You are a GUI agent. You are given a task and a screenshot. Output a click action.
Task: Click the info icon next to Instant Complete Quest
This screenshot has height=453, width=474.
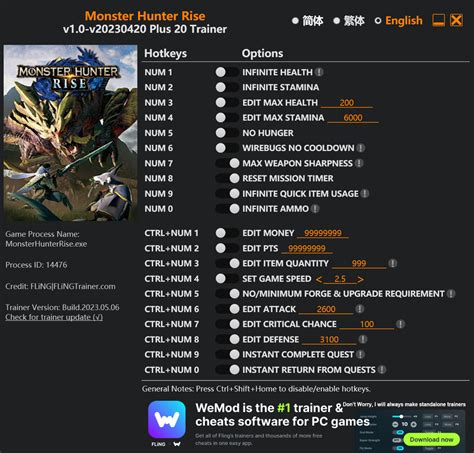point(360,354)
